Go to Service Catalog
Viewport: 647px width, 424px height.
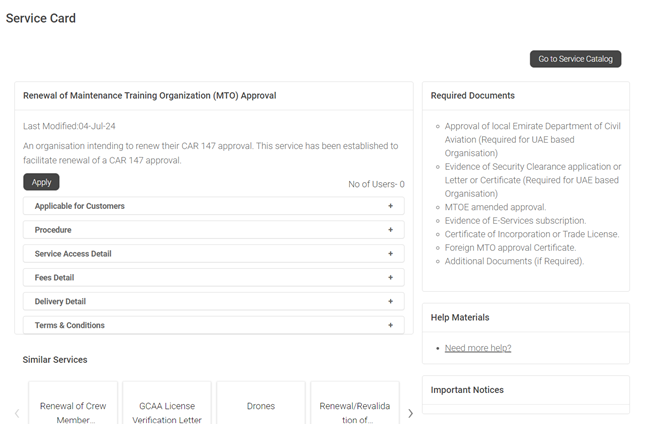(x=575, y=59)
